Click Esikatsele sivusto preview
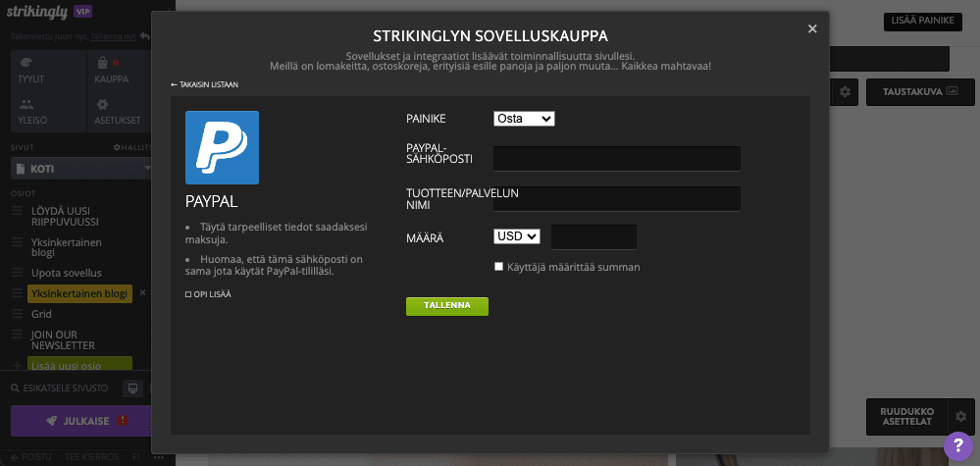980x466 pixels. [60, 388]
